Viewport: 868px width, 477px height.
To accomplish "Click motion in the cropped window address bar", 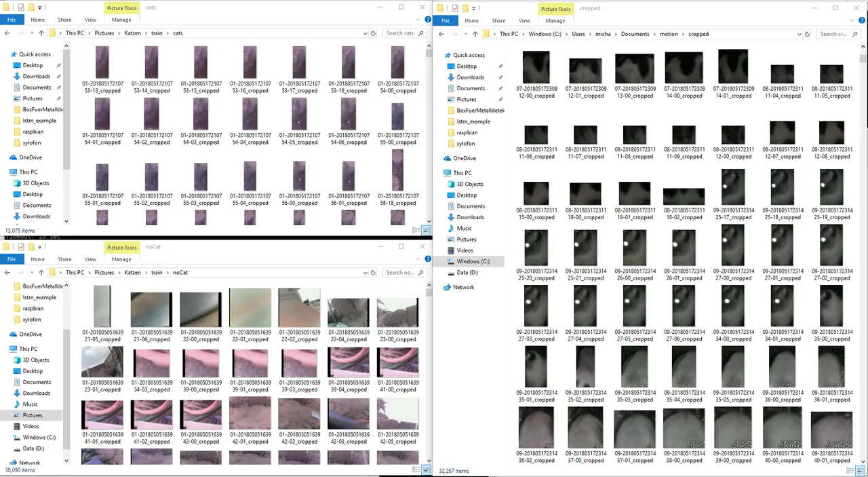I will tap(669, 34).
